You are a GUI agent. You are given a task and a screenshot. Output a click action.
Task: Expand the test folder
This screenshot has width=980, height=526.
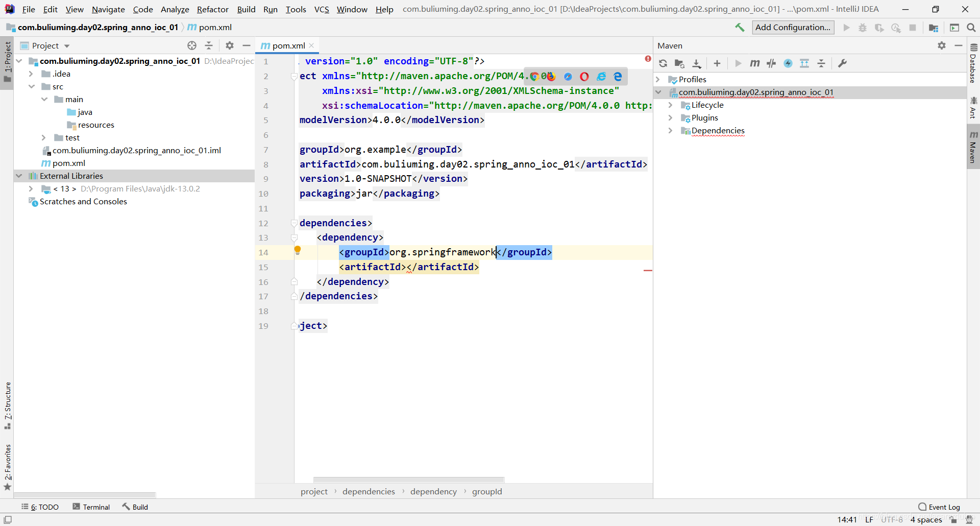(x=44, y=137)
